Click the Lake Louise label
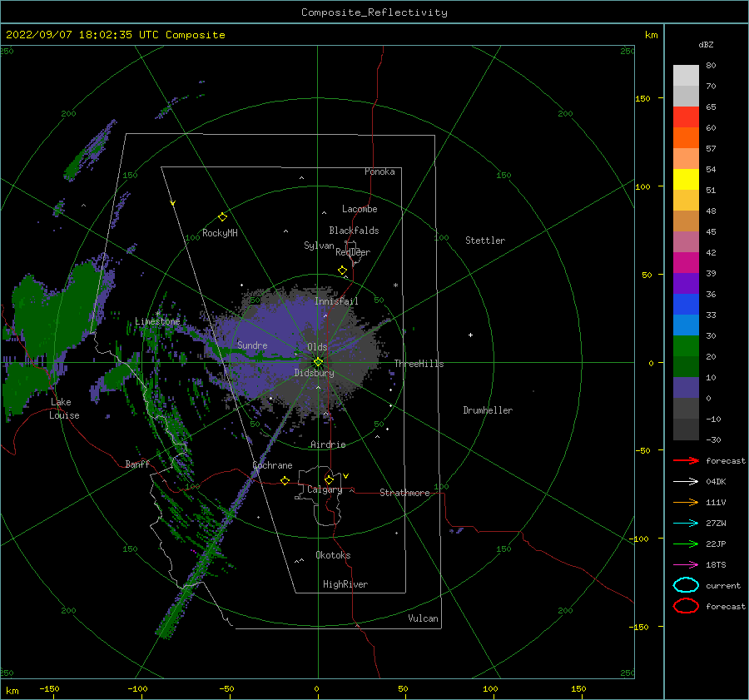The height and width of the screenshot is (700, 749). pos(64,409)
